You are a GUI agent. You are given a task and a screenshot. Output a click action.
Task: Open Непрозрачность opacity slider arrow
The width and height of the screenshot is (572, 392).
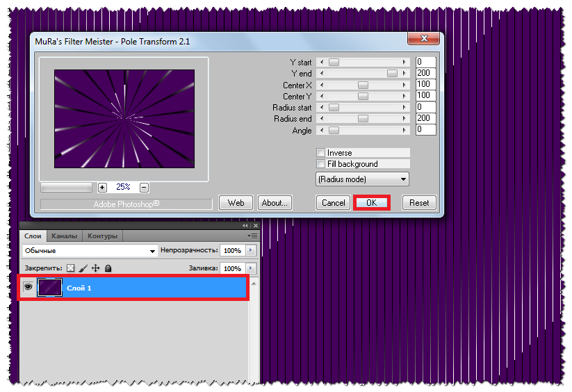(251, 250)
